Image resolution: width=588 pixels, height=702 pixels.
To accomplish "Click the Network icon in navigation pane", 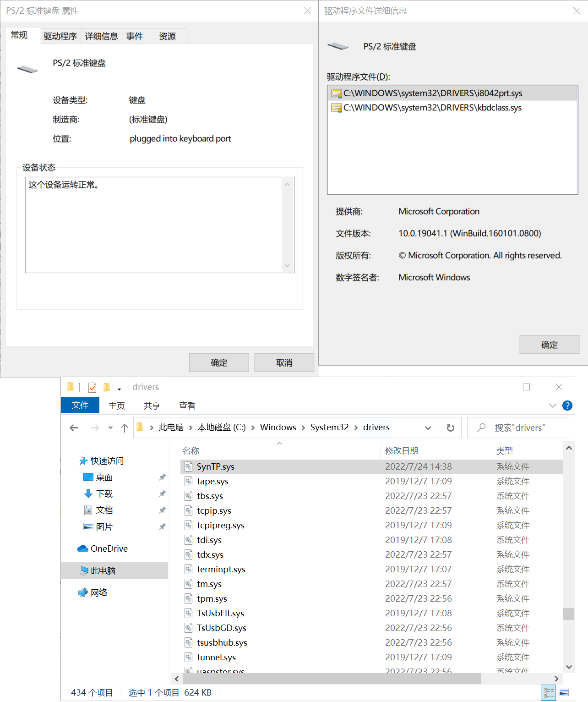I will (83, 592).
